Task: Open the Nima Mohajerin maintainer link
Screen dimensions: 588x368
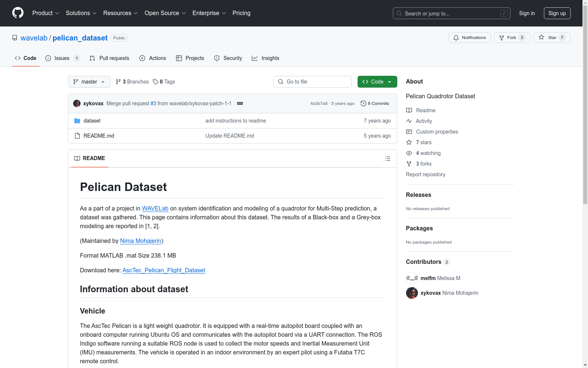Action: tap(141, 241)
